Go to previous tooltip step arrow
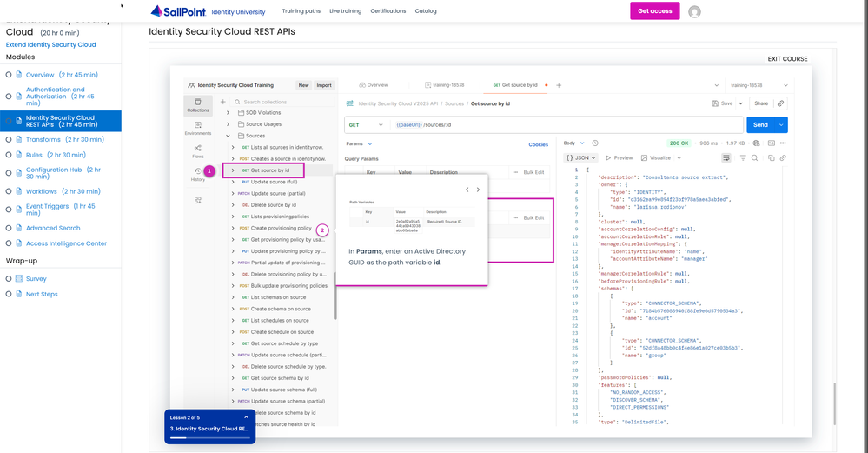The width and height of the screenshot is (868, 453). (x=467, y=190)
